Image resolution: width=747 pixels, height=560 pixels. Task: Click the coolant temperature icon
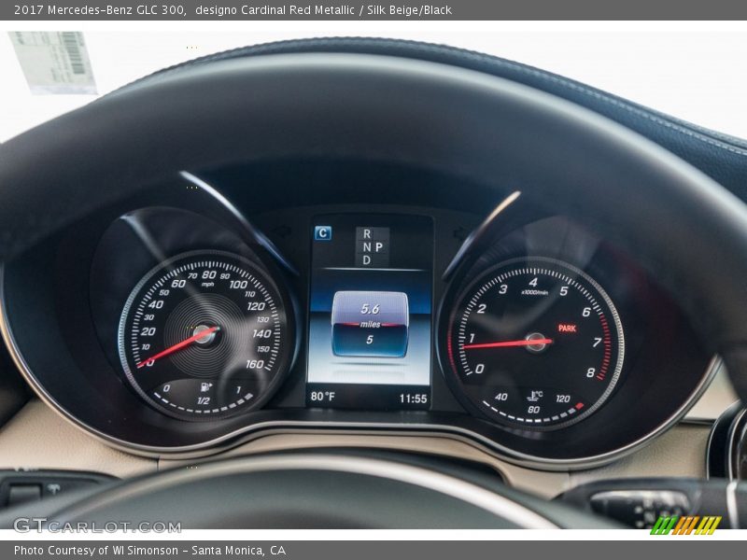coord(535,396)
